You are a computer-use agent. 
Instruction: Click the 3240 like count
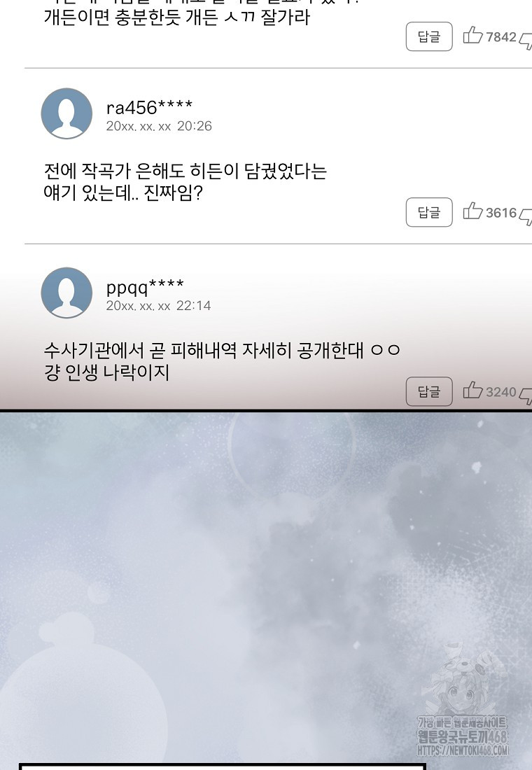coord(501,392)
